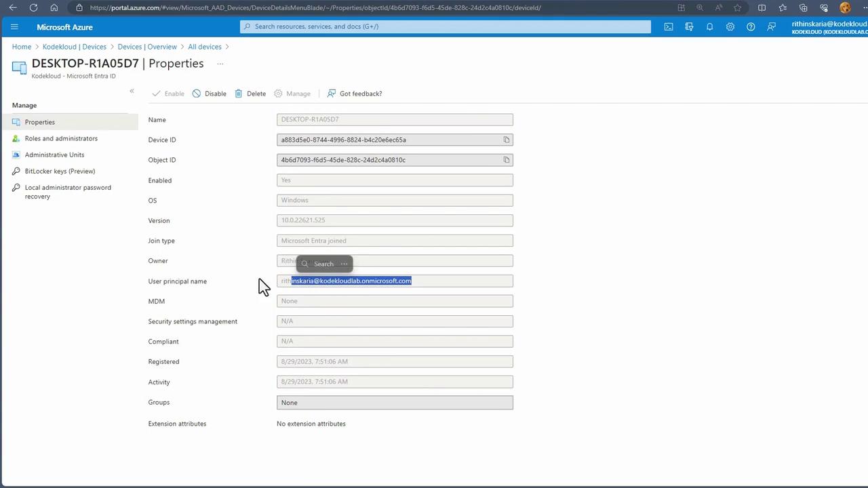Click the Microsoft Azure logo text

(64, 27)
